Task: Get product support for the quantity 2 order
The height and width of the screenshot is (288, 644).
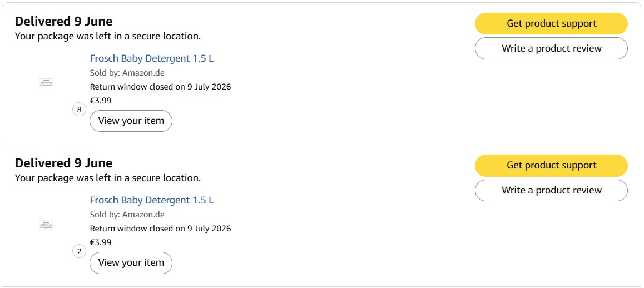Action: (x=551, y=165)
